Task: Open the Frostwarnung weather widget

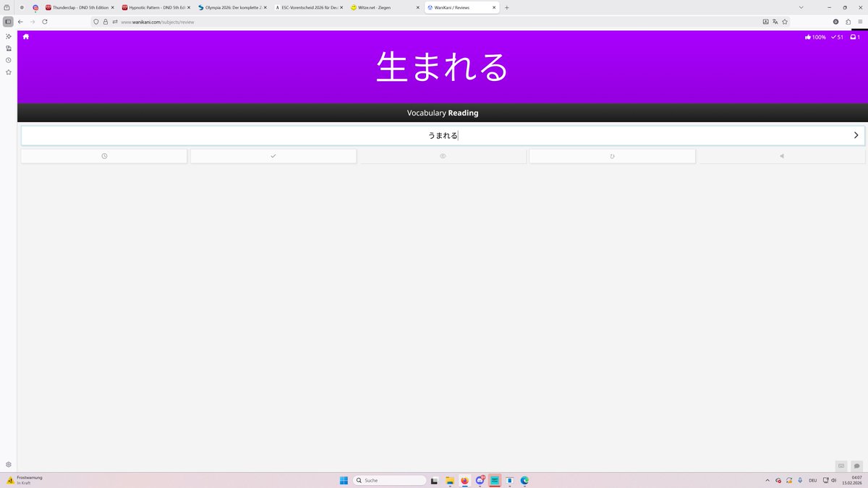Action: click(25, 480)
